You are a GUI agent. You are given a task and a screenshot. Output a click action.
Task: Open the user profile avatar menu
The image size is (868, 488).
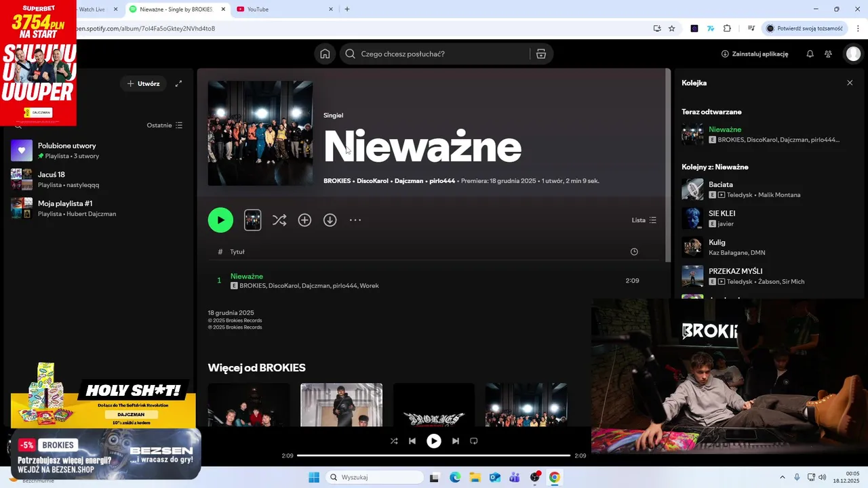[853, 54]
